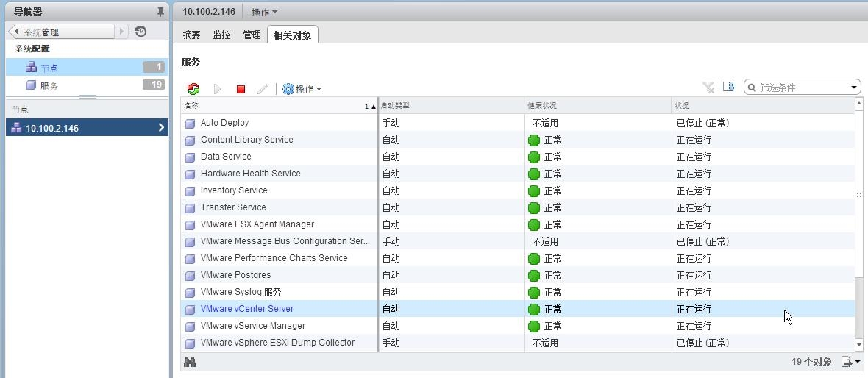Switch to the 摘要 tab
This screenshot has height=378, width=868.
(191, 35)
